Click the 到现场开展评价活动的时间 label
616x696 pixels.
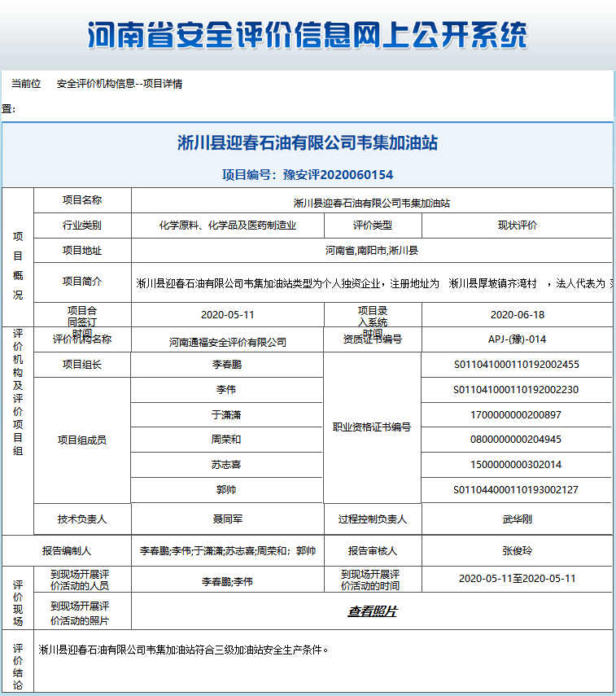tap(370, 580)
